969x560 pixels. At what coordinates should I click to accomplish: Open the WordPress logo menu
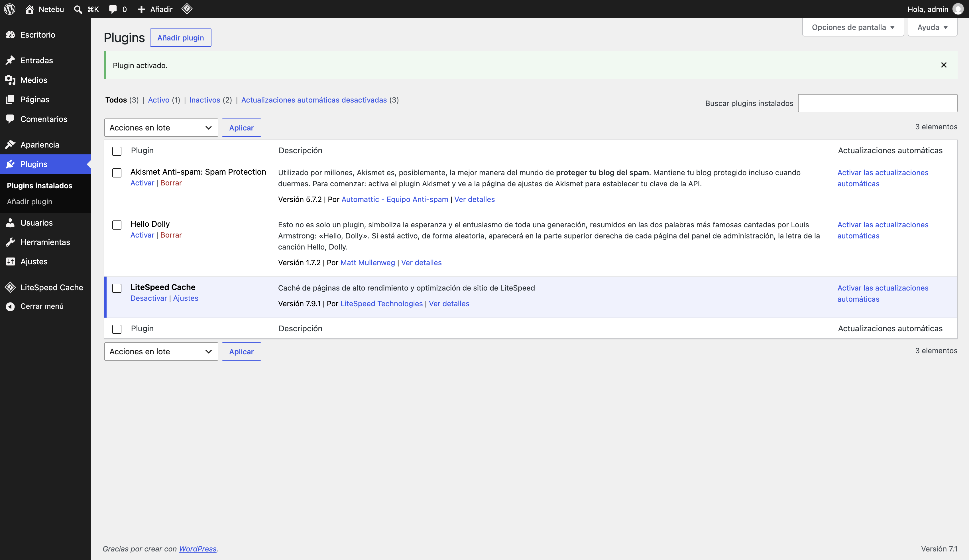tap(10, 9)
